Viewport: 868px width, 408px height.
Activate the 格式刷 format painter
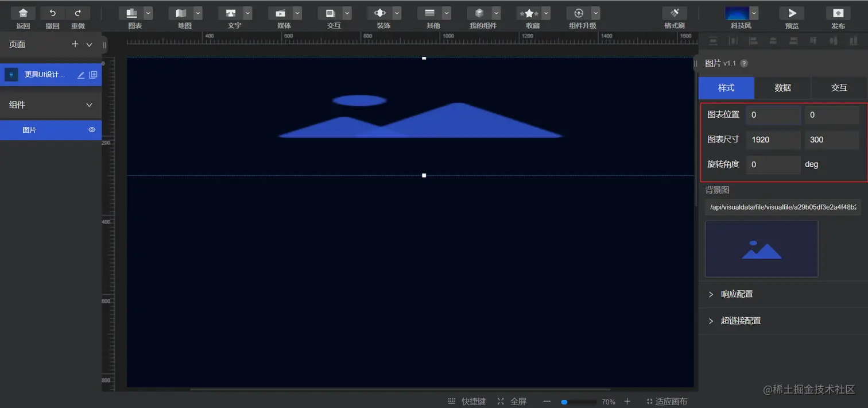point(675,13)
